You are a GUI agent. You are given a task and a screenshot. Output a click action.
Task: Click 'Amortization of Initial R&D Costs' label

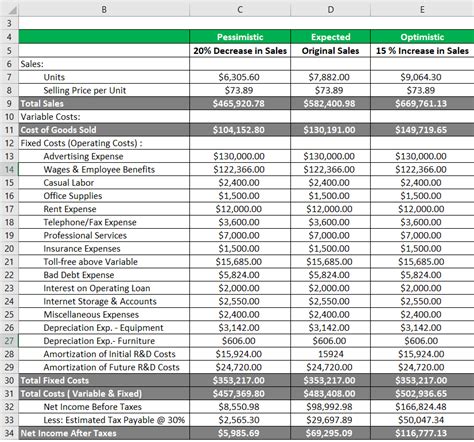click(x=109, y=354)
